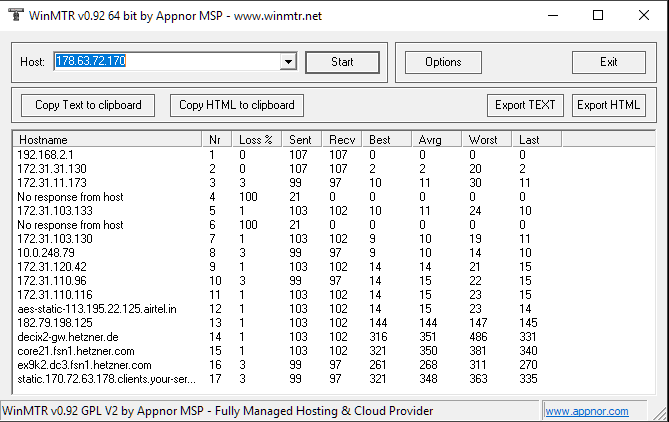Click the Worst column header
Screen dimensions: 669x422
coord(487,140)
